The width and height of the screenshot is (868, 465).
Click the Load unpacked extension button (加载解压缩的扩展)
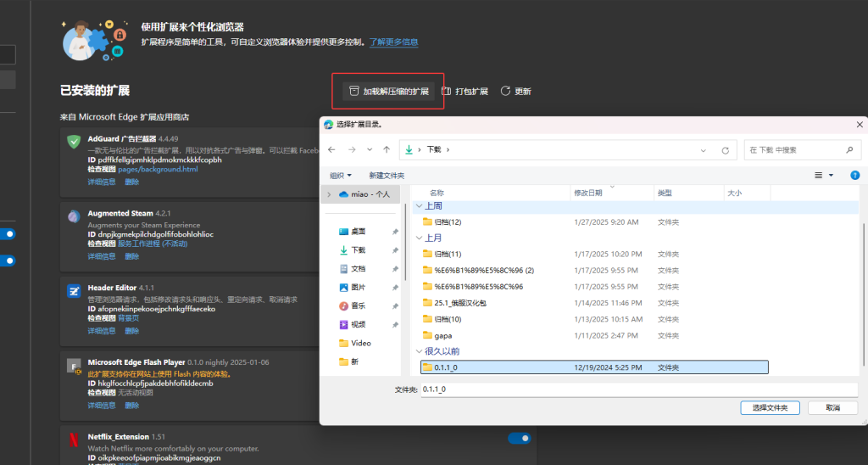(388, 92)
